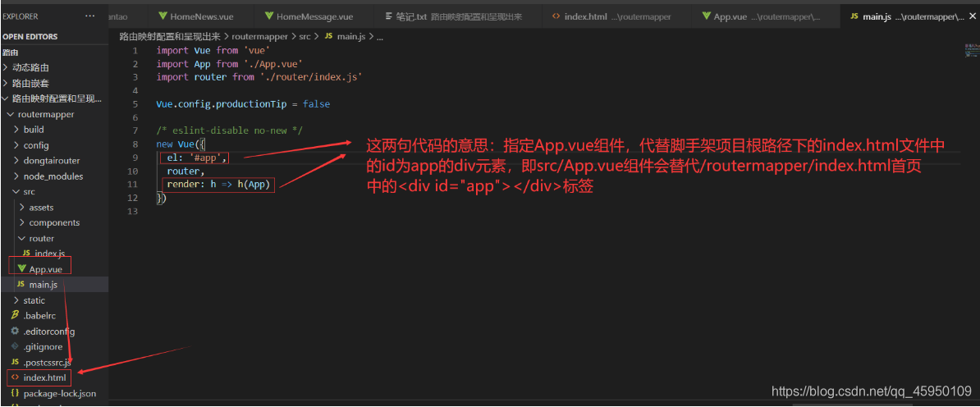The width and height of the screenshot is (980, 407).
Task: Click the HTML icon on index.html tab
Action: [556, 16]
